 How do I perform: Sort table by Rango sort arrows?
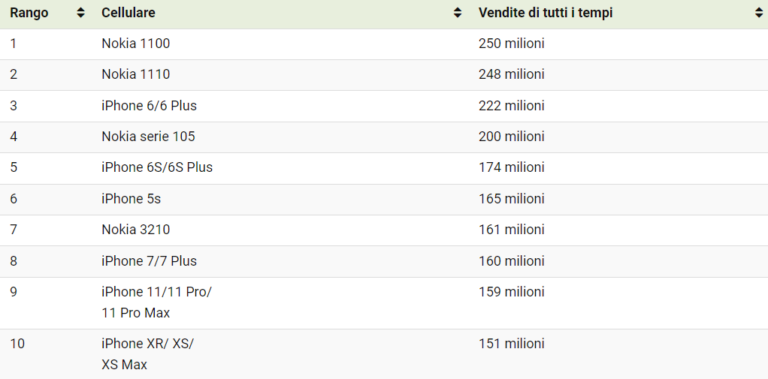point(81,13)
